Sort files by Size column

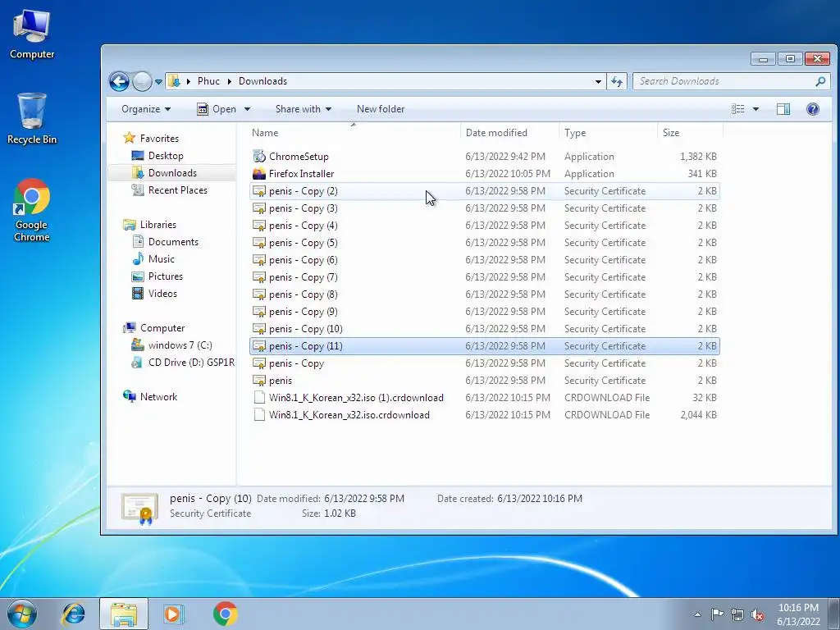[x=690, y=133]
